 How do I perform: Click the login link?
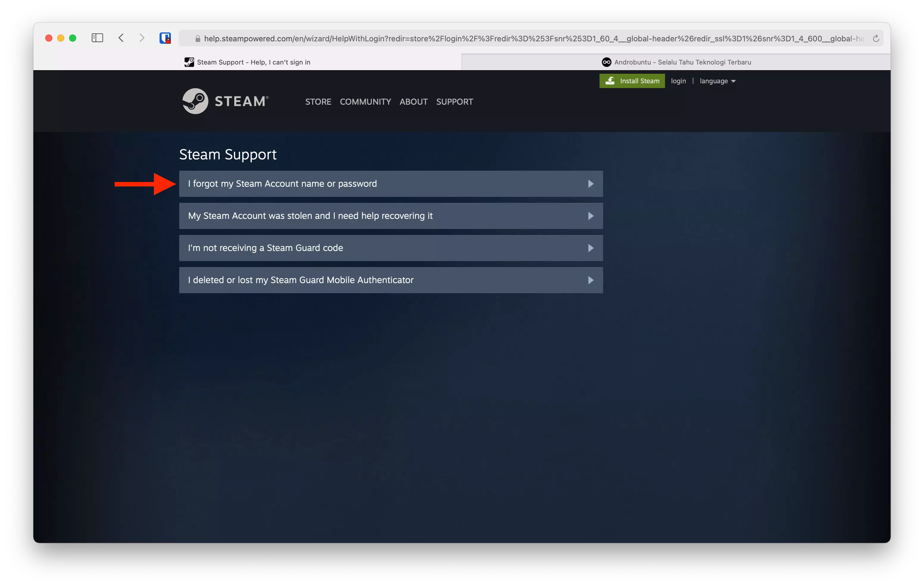point(678,81)
